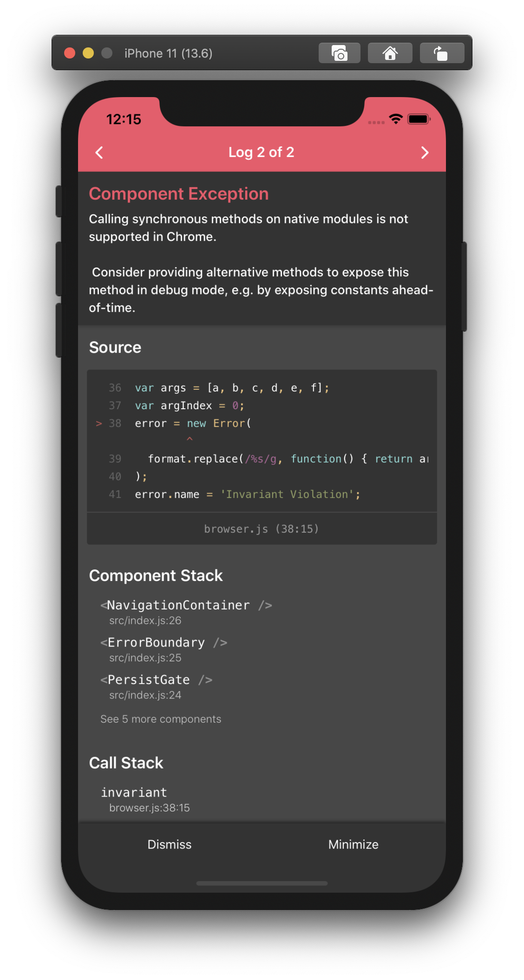Click the home indicator bar at bottom
Image resolution: width=524 pixels, height=980 pixels.
pos(262,883)
